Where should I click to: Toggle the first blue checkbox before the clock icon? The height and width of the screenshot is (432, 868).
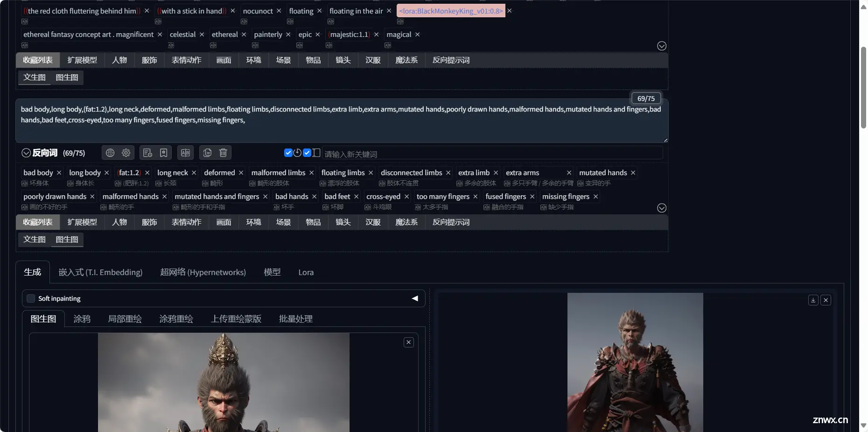288,153
